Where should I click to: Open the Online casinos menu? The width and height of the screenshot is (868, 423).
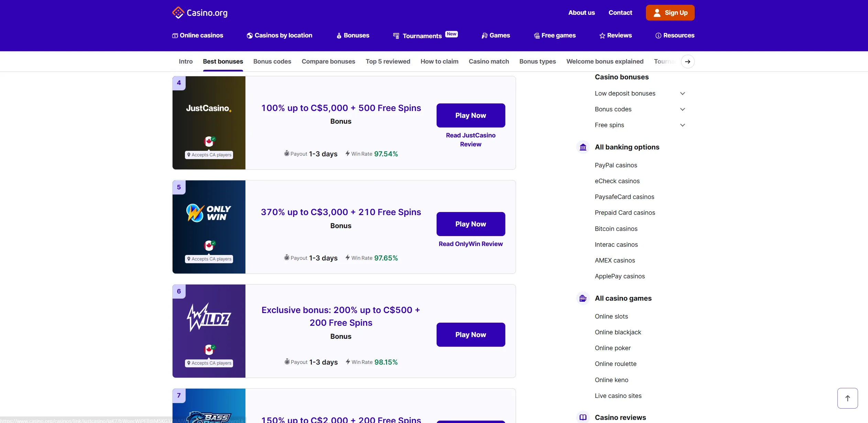pos(198,35)
